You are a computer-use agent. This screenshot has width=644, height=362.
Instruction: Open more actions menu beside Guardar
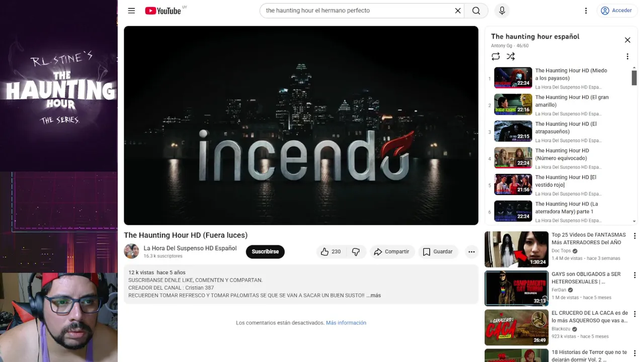[471, 251]
